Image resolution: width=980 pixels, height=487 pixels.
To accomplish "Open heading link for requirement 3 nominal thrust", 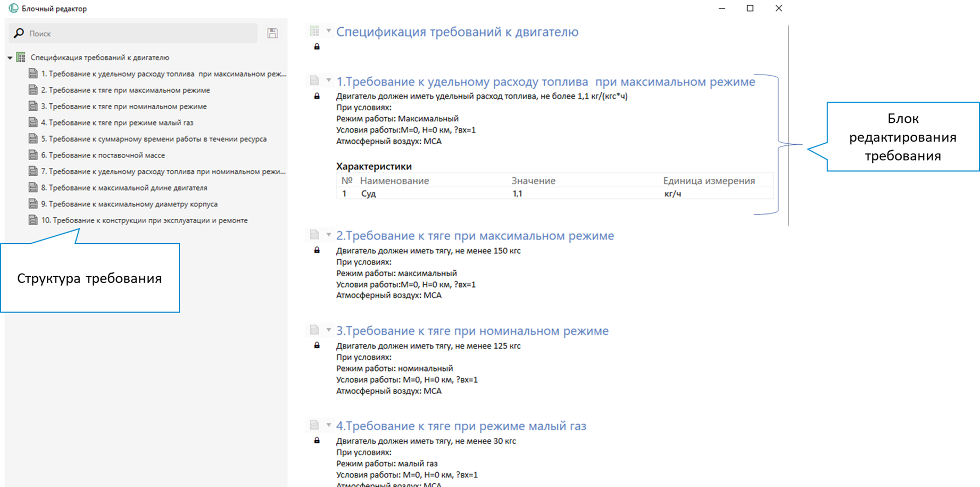I will pyautogui.click(x=472, y=331).
